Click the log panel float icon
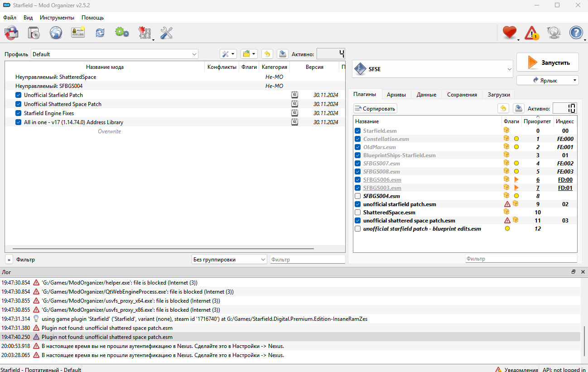The height and width of the screenshot is (372, 588). (x=574, y=272)
